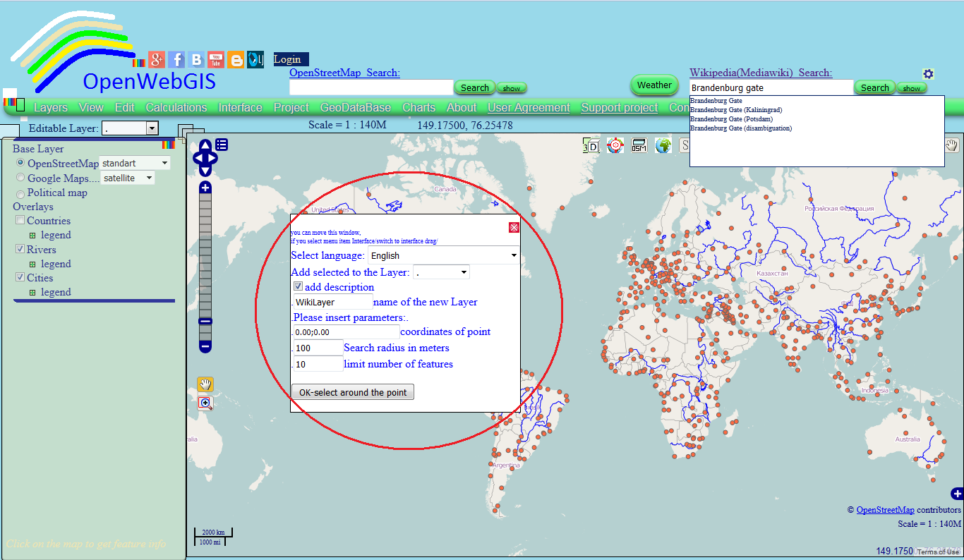This screenshot has width=964, height=560.
Task: Enable the Countries overlay checkbox
Action: pos(20,219)
